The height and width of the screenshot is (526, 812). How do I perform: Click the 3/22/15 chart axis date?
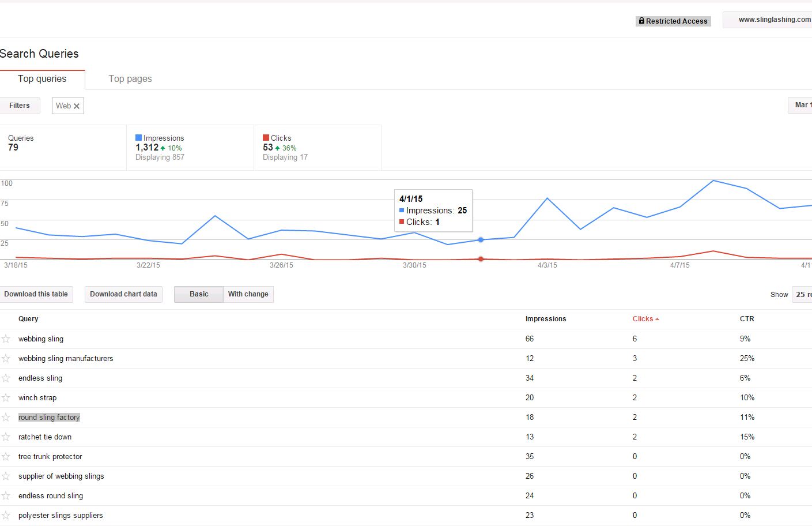coord(148,265)
